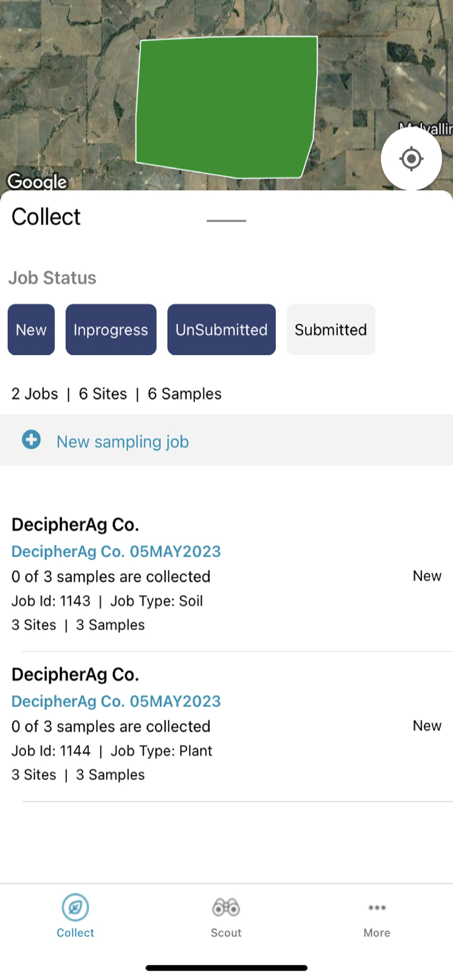This screenshot has height=980, width=453.
Task: Tap '0 of 3 samples' in Plant job
Action: point(111,727)
